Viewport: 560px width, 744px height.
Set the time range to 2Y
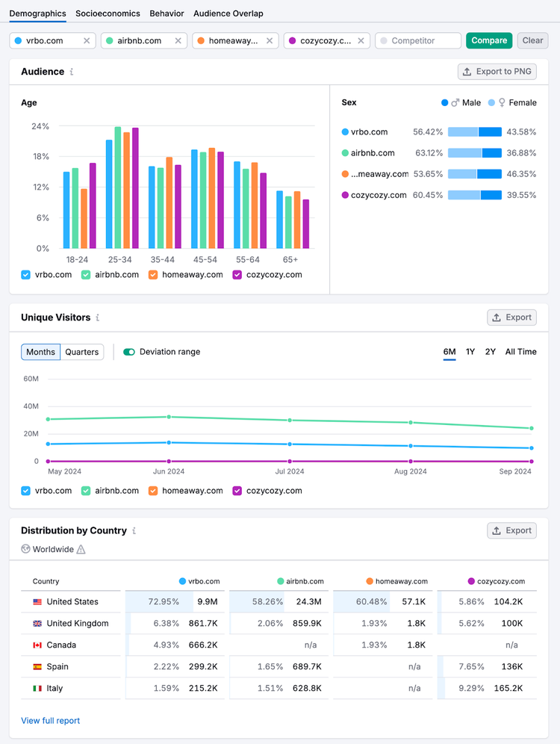pyautogui.click(x=491, y=352)
